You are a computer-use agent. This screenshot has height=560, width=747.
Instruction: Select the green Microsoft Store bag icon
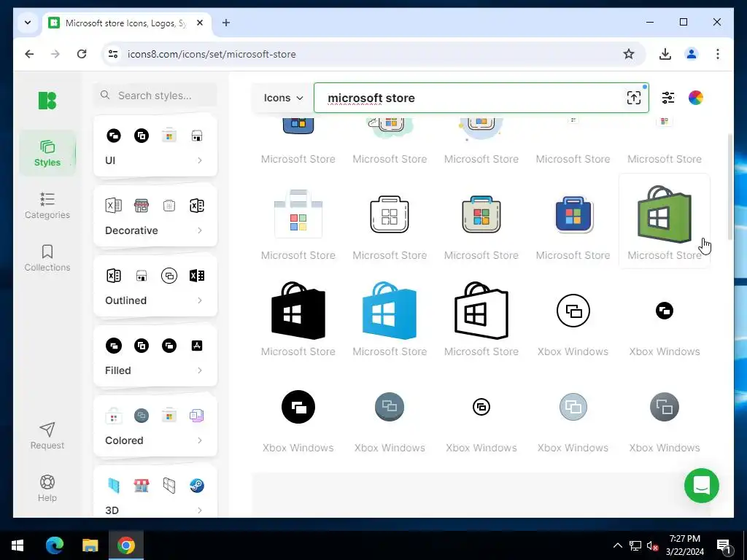tap(664, 214)
